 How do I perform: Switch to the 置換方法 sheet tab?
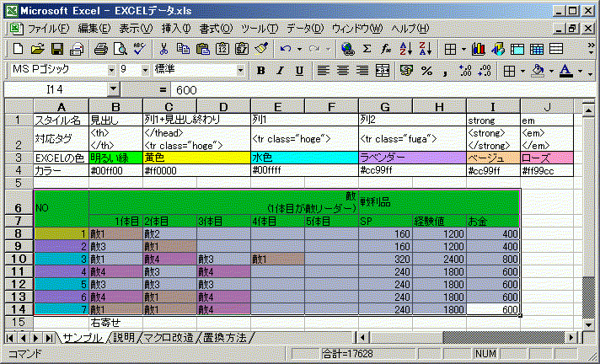225,338
